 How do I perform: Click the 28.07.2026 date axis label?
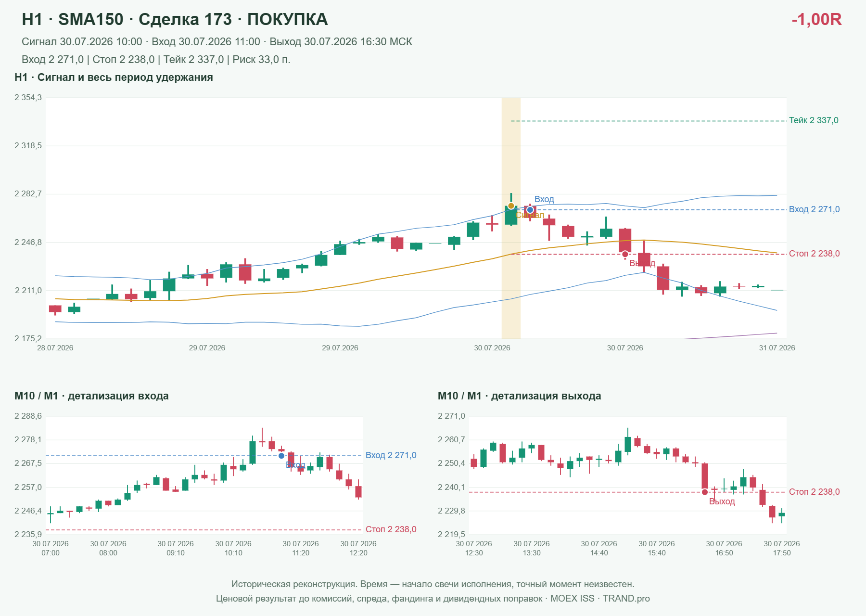(55, 348)
